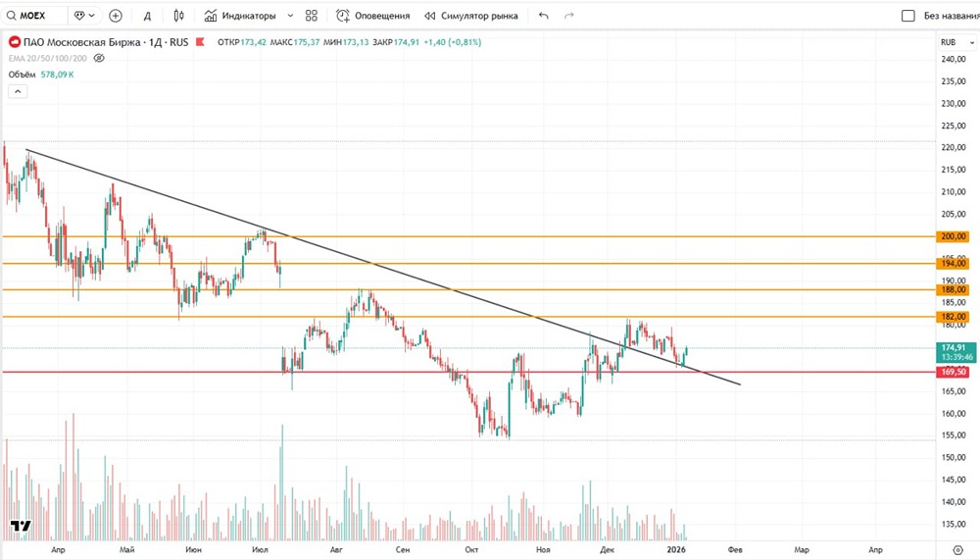
Task: Click the 135,00 label on price scale
Action: (x=954, y=525)
